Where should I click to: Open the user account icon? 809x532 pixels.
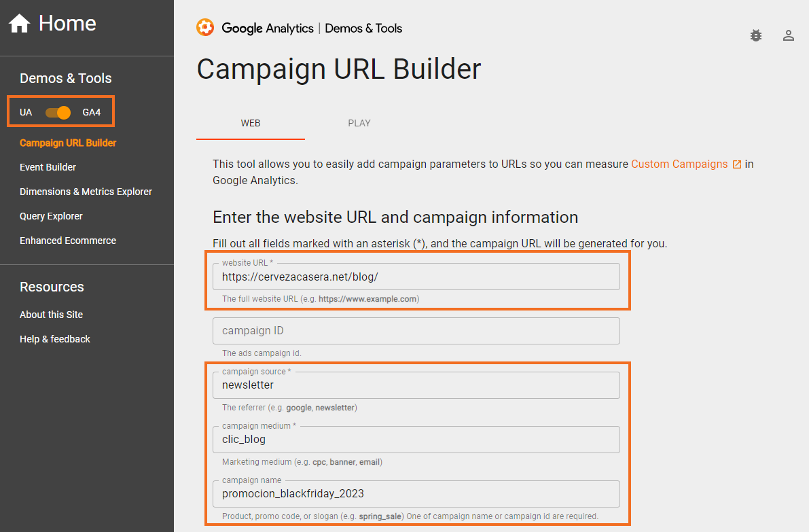[x=789, y=35]
